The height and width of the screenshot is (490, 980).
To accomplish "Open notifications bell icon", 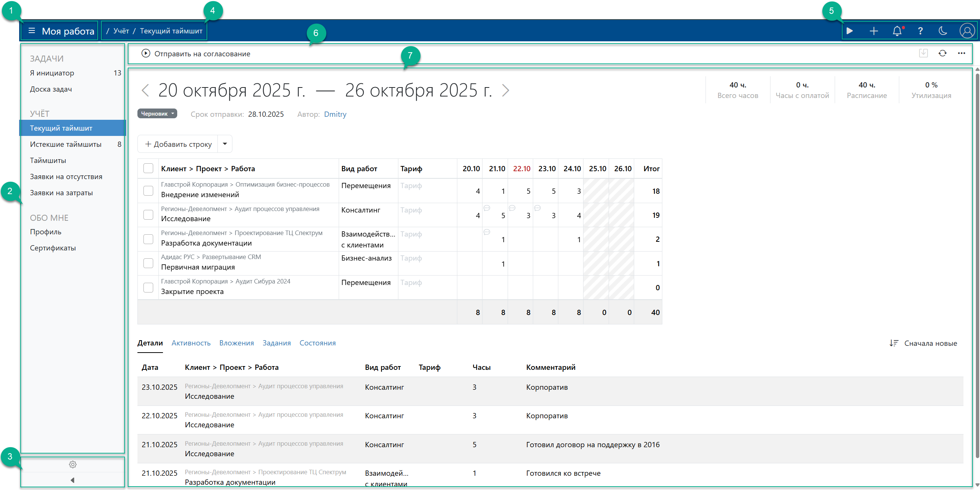I will tap(897, 31).
